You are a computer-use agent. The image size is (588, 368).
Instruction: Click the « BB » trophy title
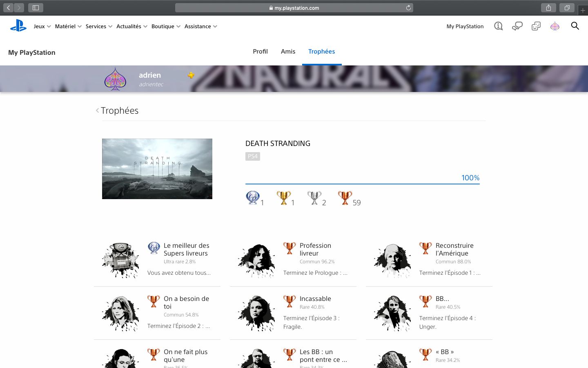[x=445, y=352]
